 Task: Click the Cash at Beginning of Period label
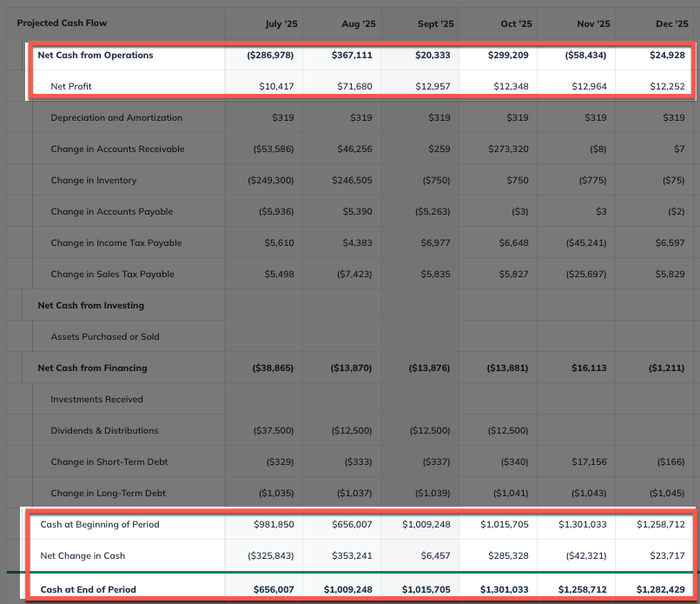pyautogui.click(x=100, y=524)
